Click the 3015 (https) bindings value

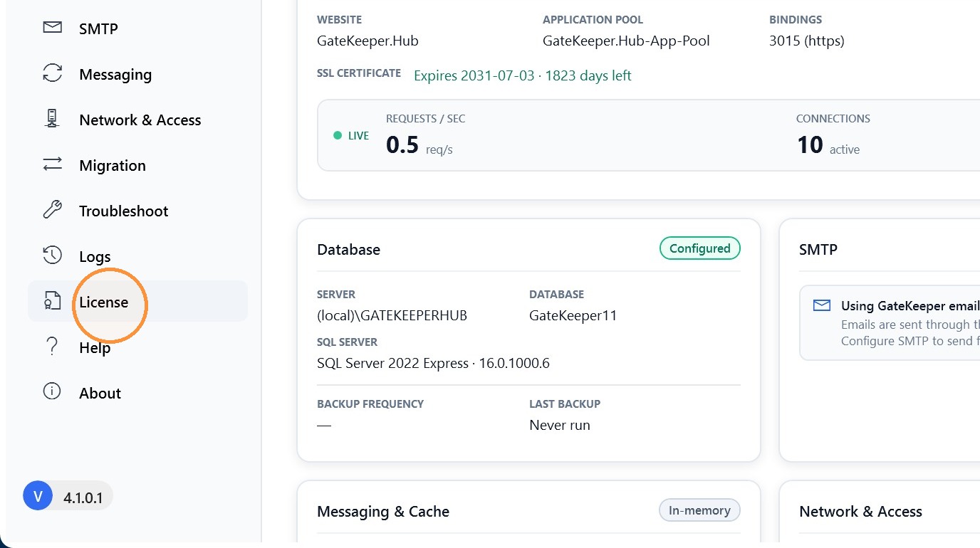[x=807, y=41]
